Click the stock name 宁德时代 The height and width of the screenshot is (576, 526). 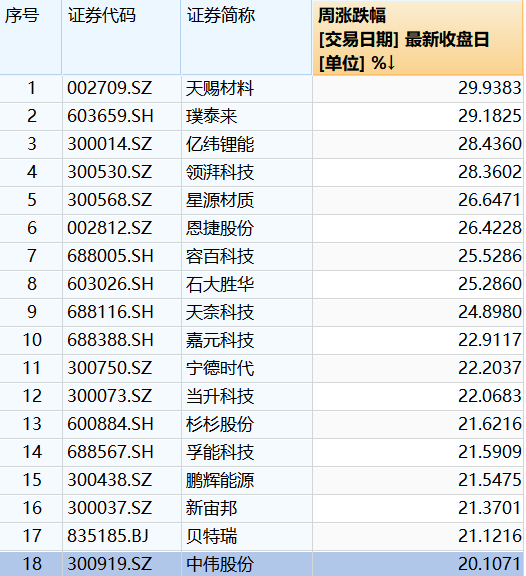(220, 368)
